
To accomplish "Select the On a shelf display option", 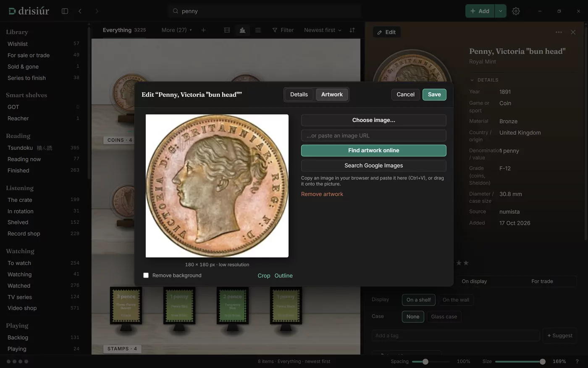I will 419,300.
